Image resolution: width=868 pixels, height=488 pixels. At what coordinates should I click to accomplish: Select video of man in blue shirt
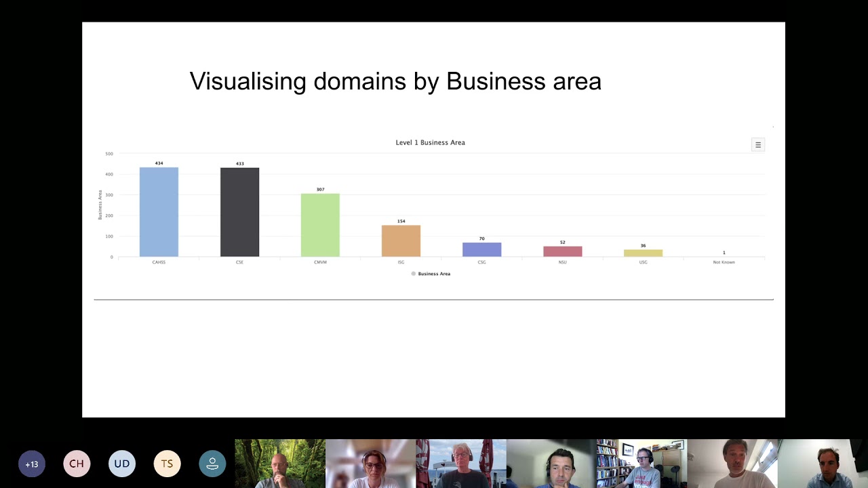point(823,464)
